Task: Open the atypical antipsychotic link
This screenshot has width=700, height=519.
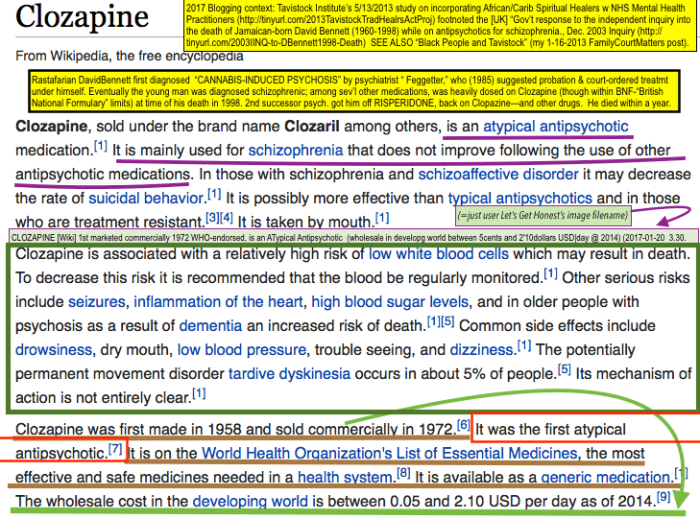Action: click(x=556, y=127)
